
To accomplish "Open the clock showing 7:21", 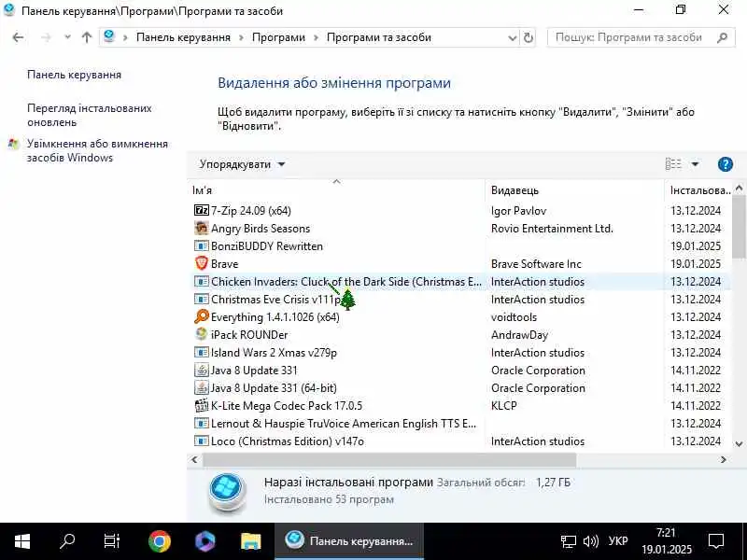I will (666, 541).
